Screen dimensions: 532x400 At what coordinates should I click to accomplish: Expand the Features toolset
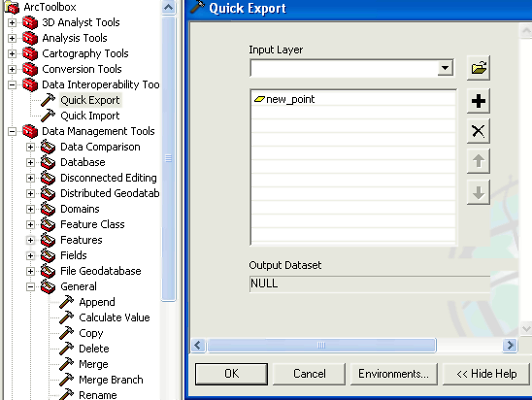tap(30, 240)
